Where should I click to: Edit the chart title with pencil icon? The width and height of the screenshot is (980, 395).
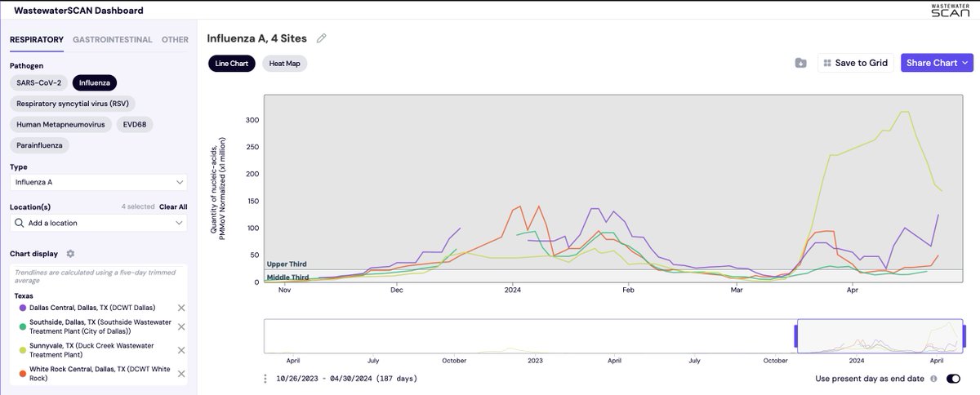click(x=322, y=38)
